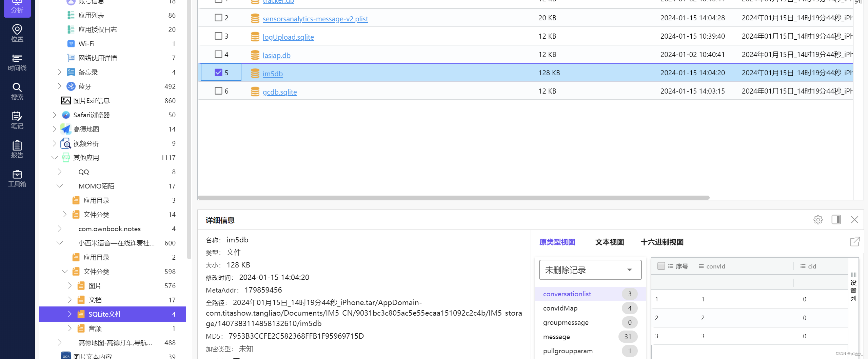Open the 未删除记录 dropdown

(x=590, y=270)
